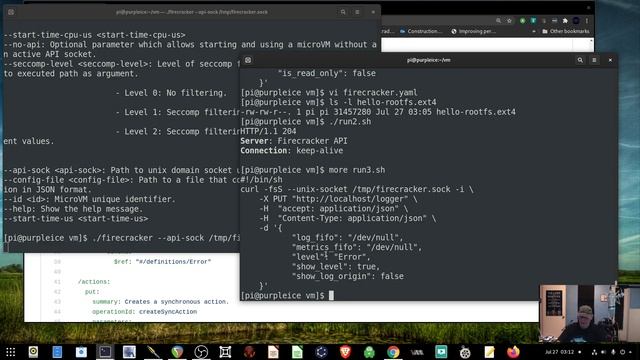
Task: Open the blue document app in the taskbar
Action: [x=57, y=352]
